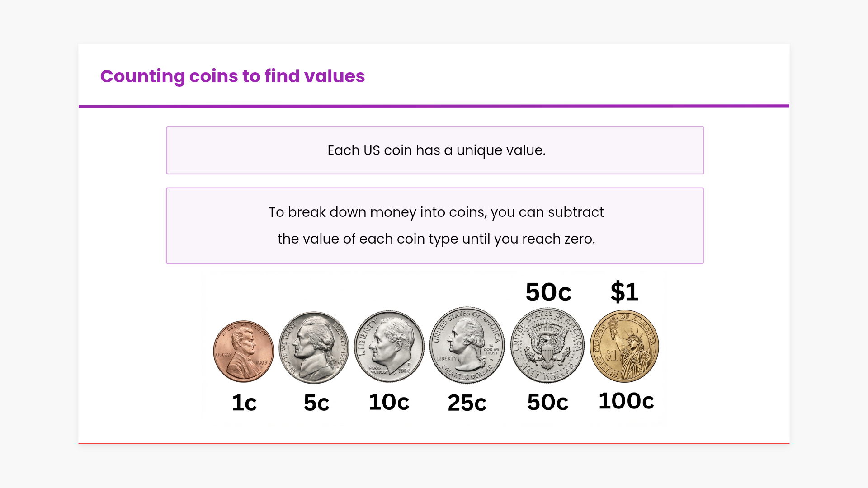Select the 25c label under the quarter

click(x=467, y=403)
